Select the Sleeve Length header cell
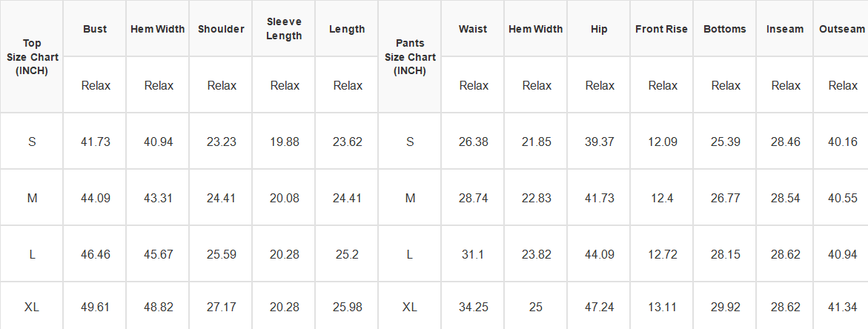This screenshot has width=868, height=329. [x=284, y=29]
